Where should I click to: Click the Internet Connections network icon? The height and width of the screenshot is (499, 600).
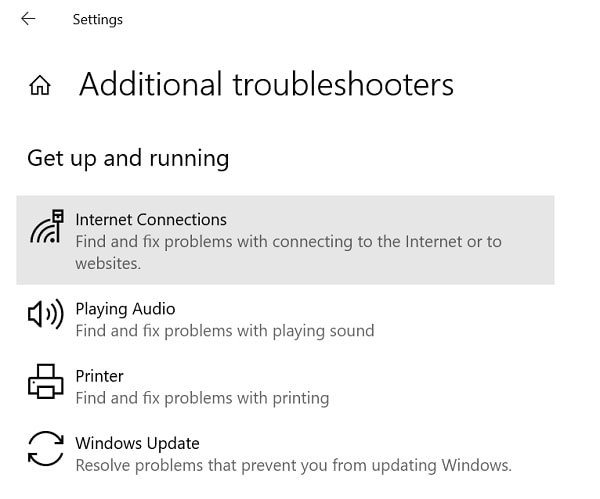tap(46, 228)
